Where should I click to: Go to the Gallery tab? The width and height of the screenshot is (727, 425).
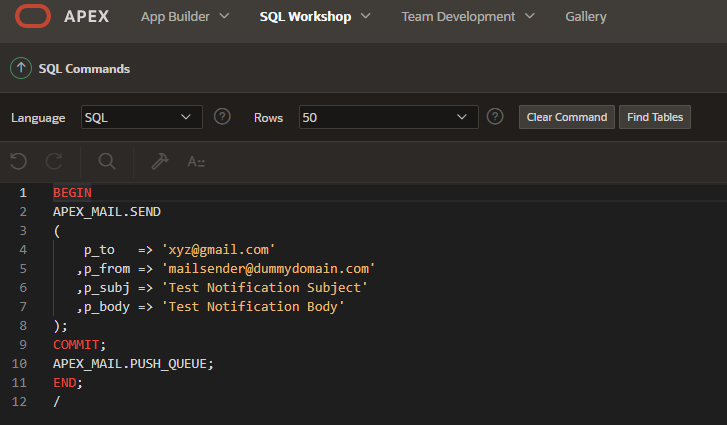coord(586,17)
